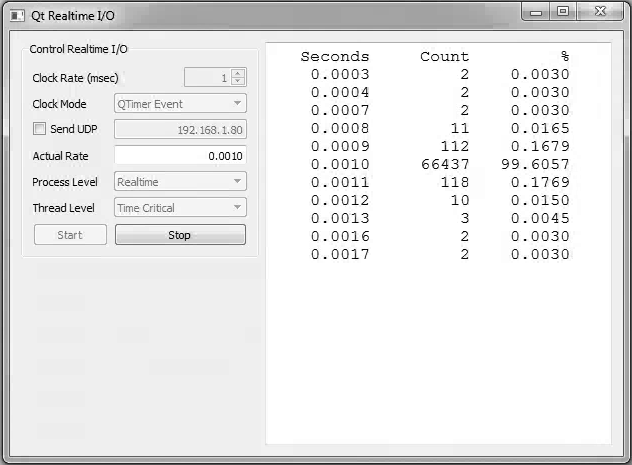Click the Count column header
Image resolution: width=632 pixels, height=465 pixels.
coord(445,56)
